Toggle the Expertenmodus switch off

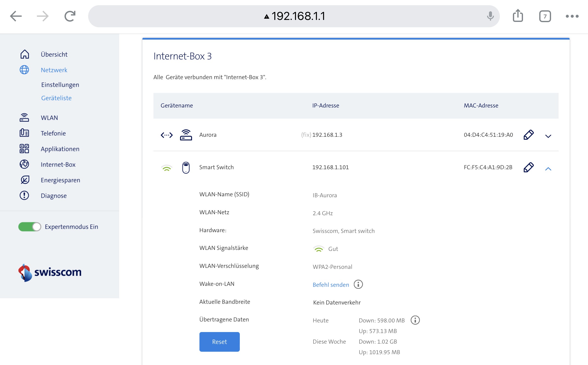30,227
